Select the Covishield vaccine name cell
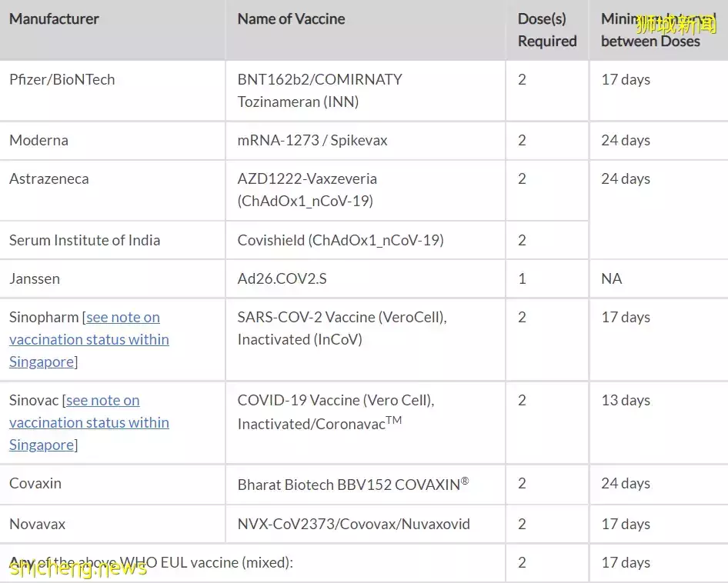The height and width of the screenshot is (583, 728). [x=340, y=241]
